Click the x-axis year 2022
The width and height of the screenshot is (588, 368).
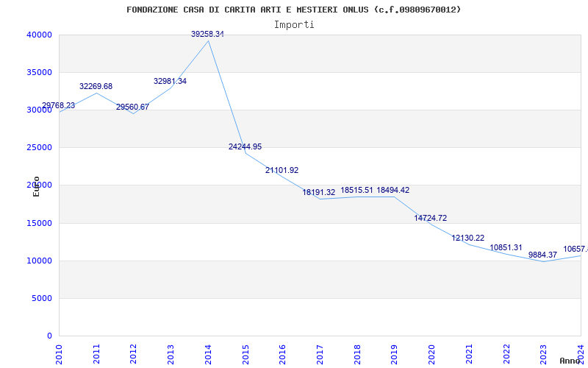tap(506, 355)
